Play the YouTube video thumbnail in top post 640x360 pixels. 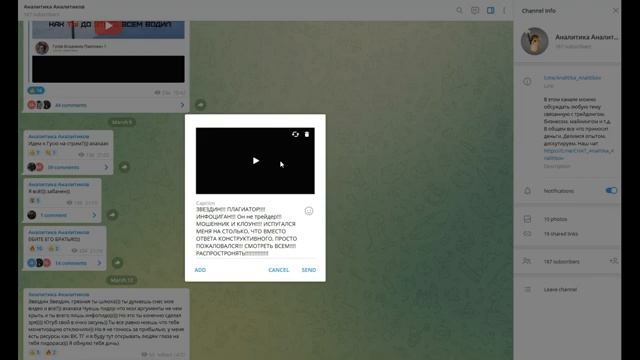click(x=108, y=26)
